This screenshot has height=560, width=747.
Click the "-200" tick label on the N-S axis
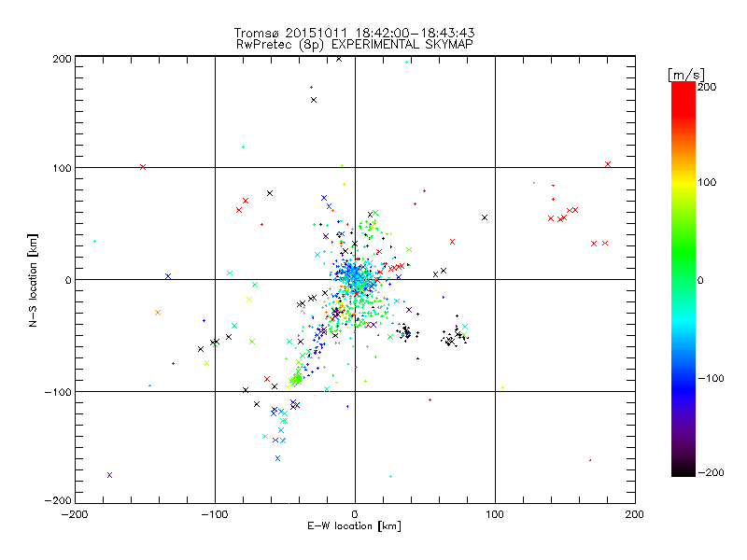tap(58, 500)
